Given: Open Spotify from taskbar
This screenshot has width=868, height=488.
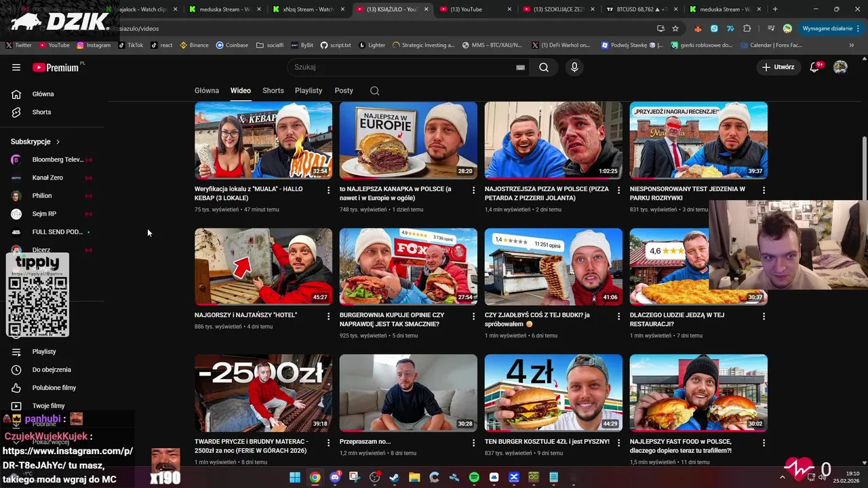Looking at the screenshot, I should click(474, 477).
